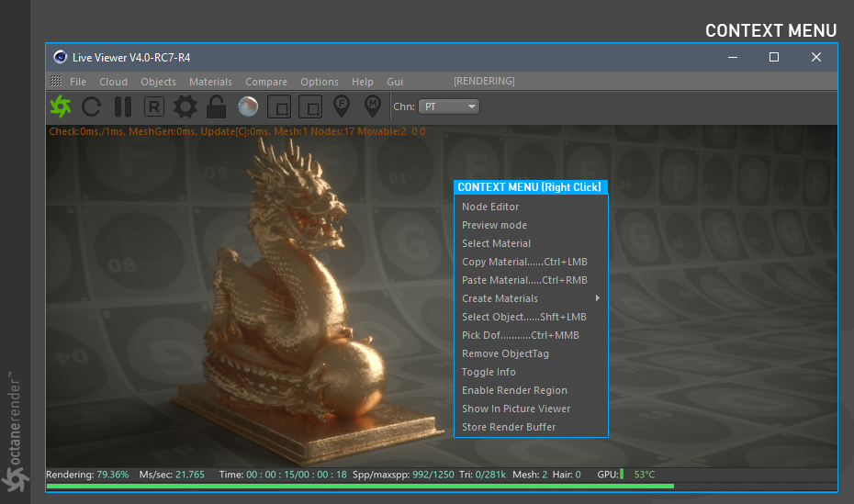Open the Cloud menu

click(x=113, y=82)
